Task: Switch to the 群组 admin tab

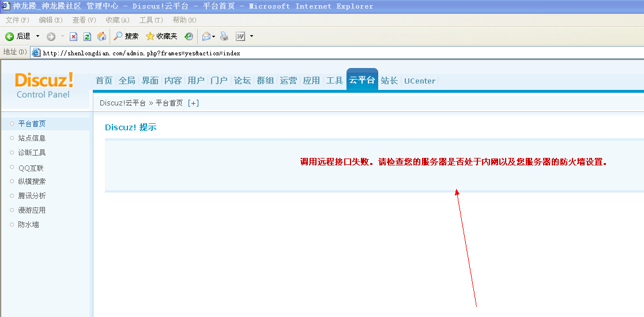Action: [x=265, y=81]
